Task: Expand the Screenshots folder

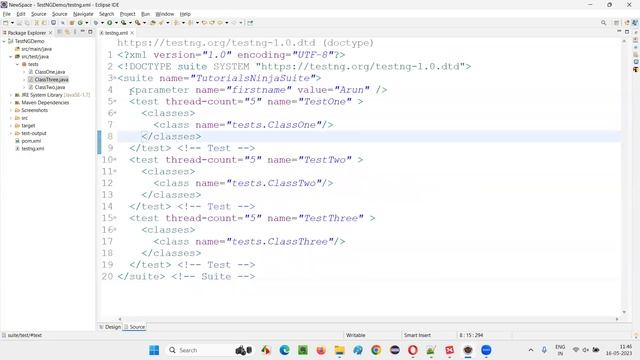Action: tap(11, 110)
